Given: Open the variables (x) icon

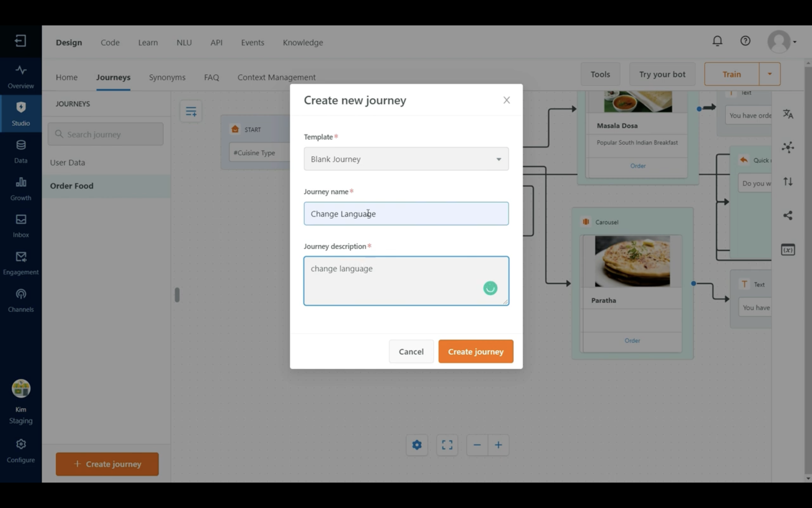Looking at the screenshot, I should [x=788, y=249].
